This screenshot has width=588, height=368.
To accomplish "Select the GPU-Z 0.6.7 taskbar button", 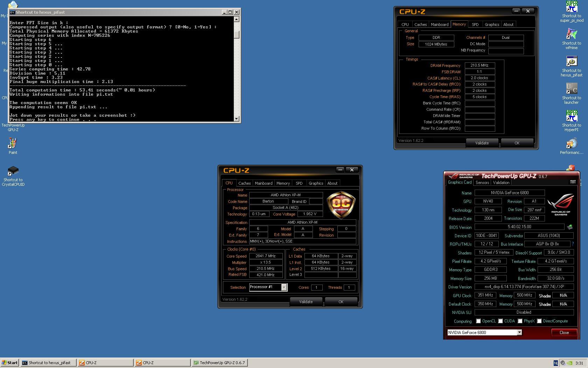I will pyautogui.click(x=219, y=363).
